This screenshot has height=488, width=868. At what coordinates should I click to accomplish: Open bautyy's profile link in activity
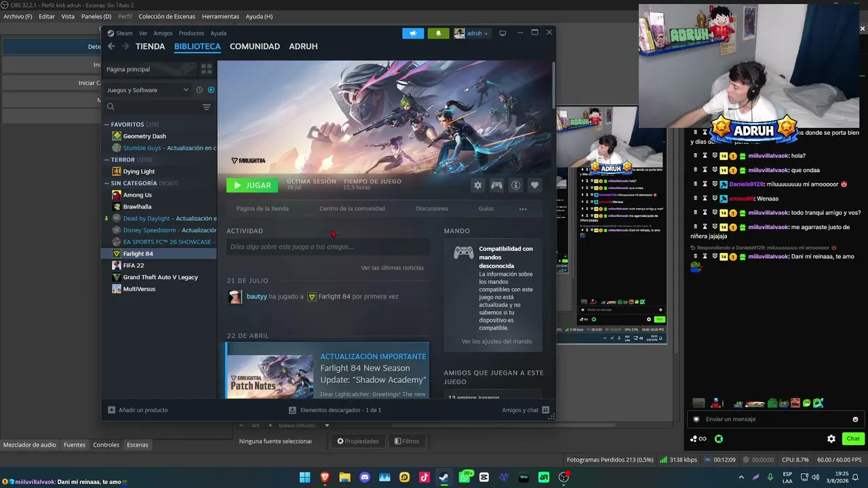pos(256,297)
